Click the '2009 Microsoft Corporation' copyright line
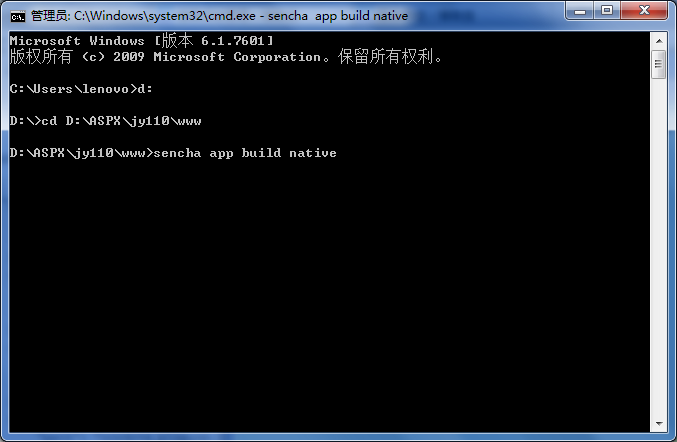This screenshot has width=677, height=442. [225, 57]
